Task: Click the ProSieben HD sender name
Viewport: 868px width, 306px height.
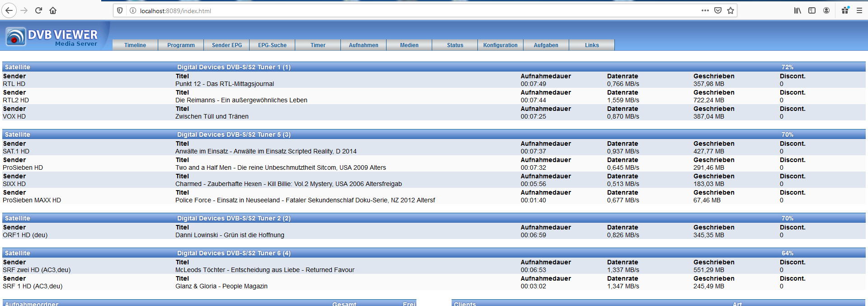Action: (x=23, y=167)
